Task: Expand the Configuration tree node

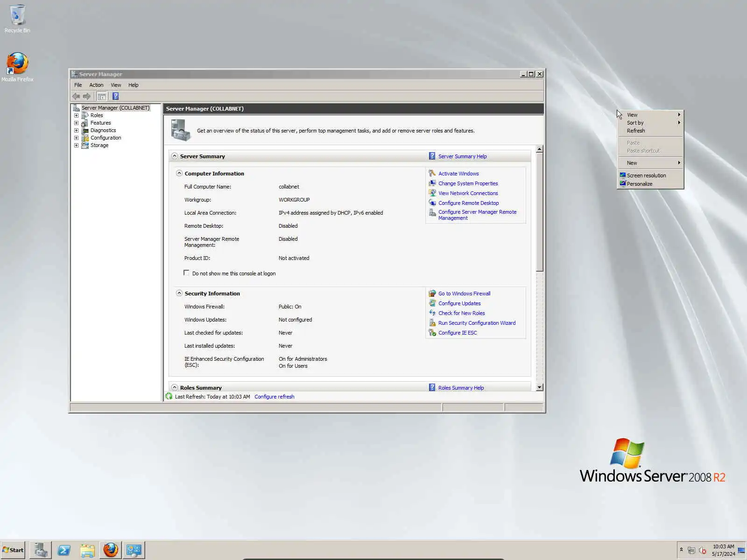Action: tap(77, 138)
